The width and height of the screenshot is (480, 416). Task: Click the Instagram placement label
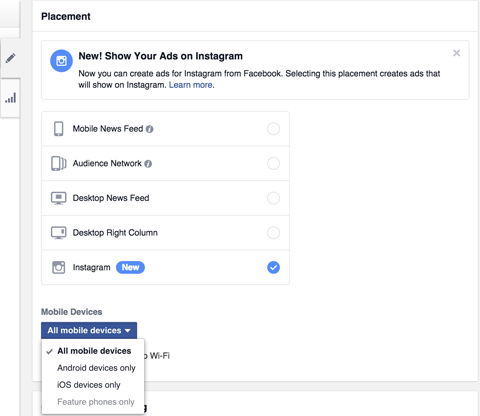click(x=91, y=267)
